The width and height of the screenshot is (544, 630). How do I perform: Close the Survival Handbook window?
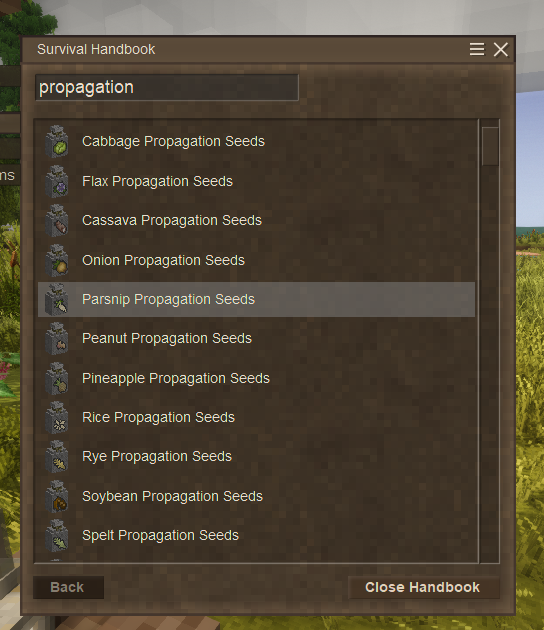501,50
